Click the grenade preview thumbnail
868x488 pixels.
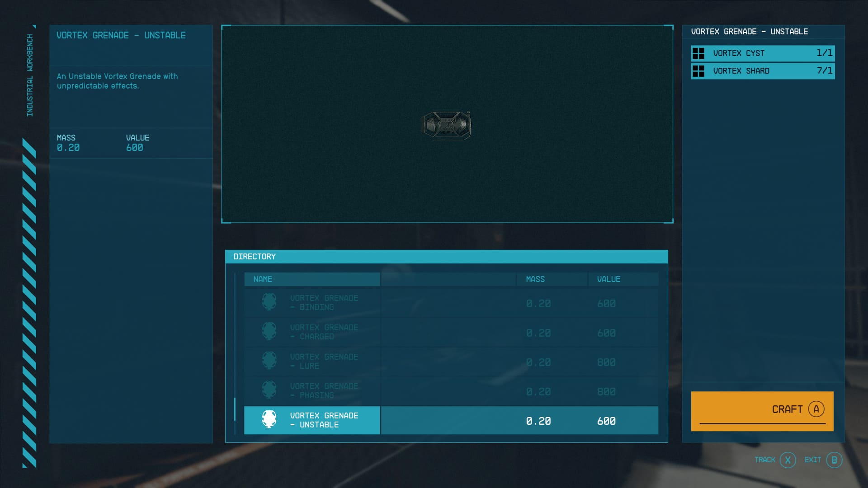(447, 125)
